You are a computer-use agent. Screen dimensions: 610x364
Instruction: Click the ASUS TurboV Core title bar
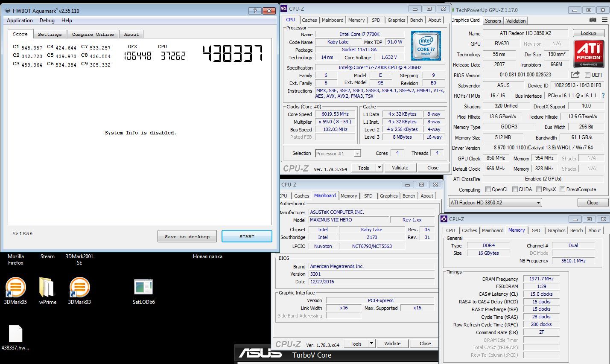coord(336,354)
